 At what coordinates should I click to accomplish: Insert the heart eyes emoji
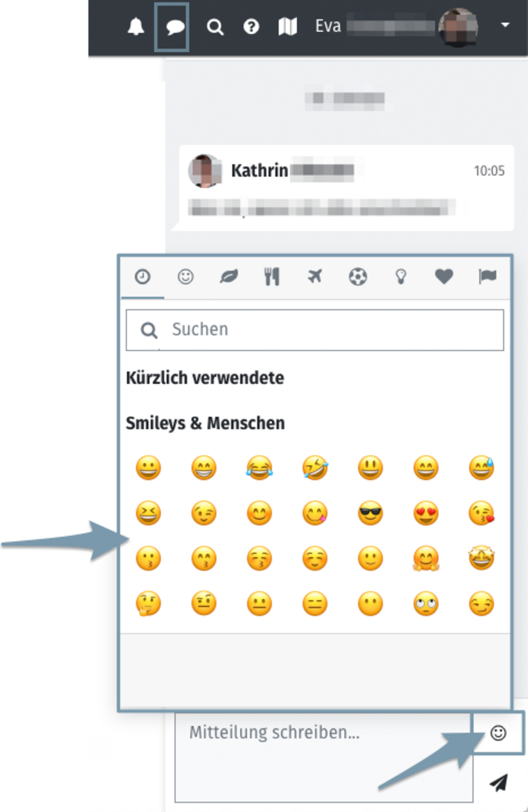click(426, 513)
